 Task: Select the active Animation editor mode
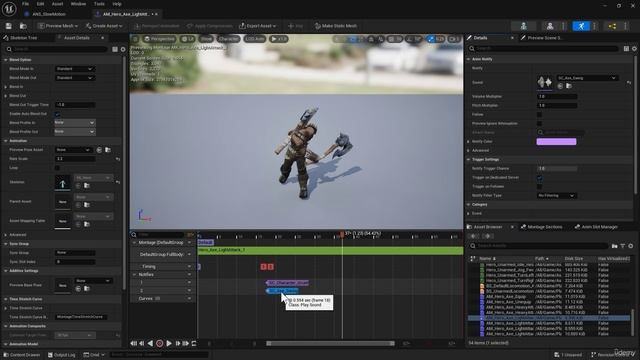(581, 26)
